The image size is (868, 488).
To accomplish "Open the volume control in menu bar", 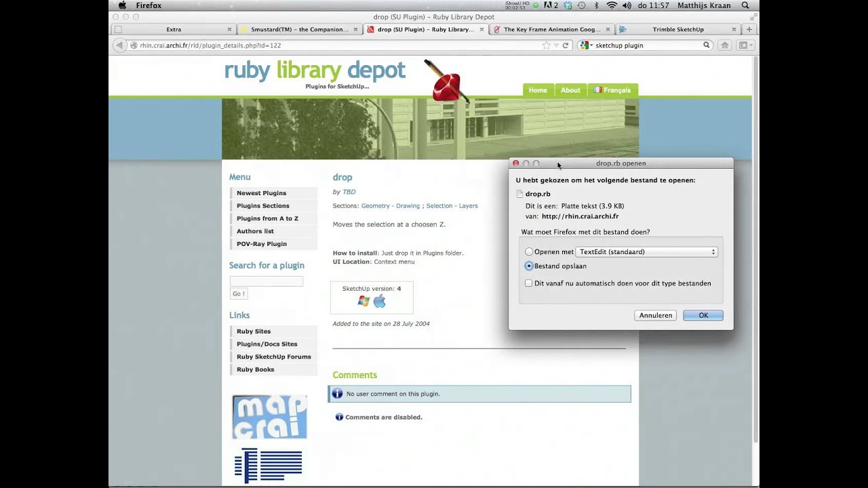I will tap(627, 5).
